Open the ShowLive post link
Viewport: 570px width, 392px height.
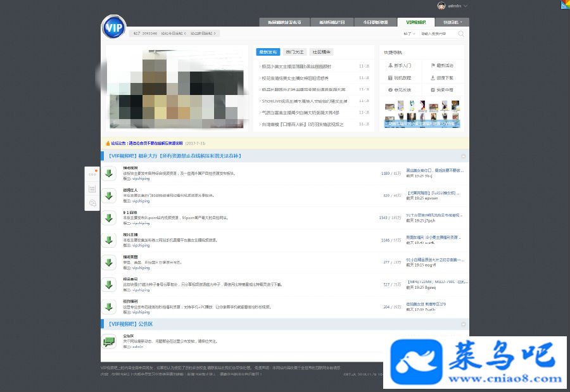point(304,101)
